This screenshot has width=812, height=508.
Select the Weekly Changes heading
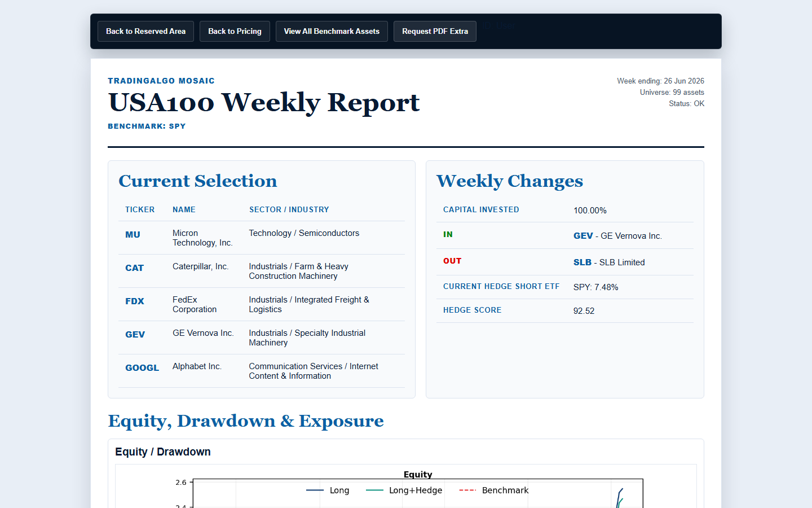(x=510, y=181)
